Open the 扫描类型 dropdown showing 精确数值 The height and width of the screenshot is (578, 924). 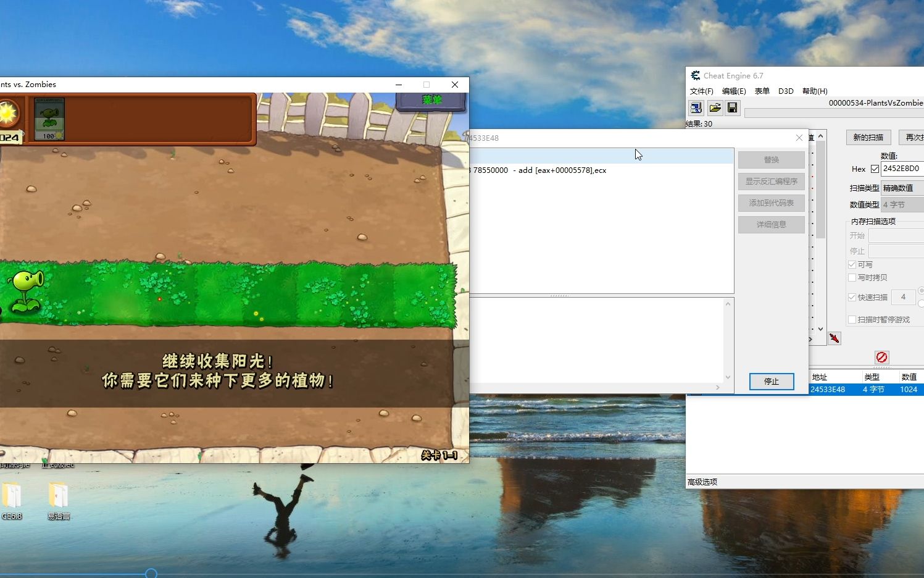(902, 188)
